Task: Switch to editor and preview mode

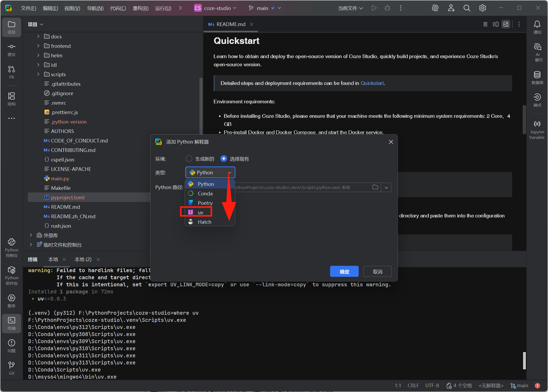Action: (496, 24)
